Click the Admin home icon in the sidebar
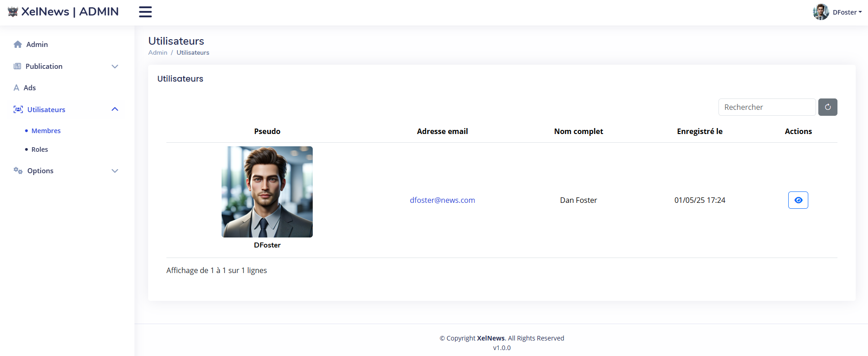 pyautogui.click(x=18, y=44)
